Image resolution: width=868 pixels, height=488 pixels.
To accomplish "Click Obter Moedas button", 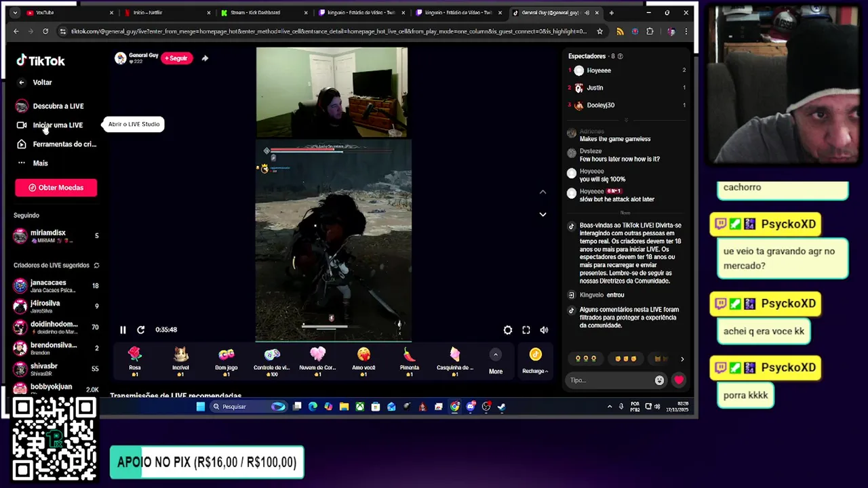I will [x=56, y=188].
